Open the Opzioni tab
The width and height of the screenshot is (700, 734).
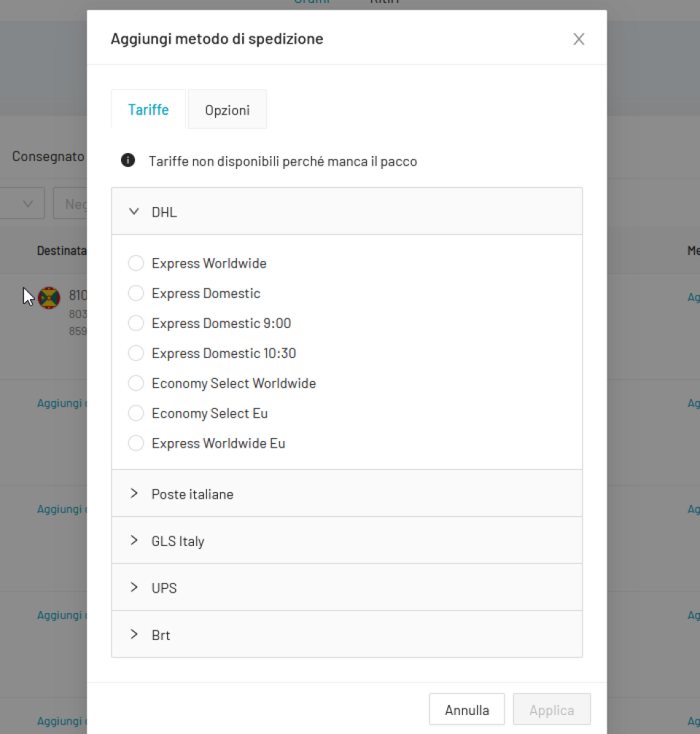click(227, 110)
